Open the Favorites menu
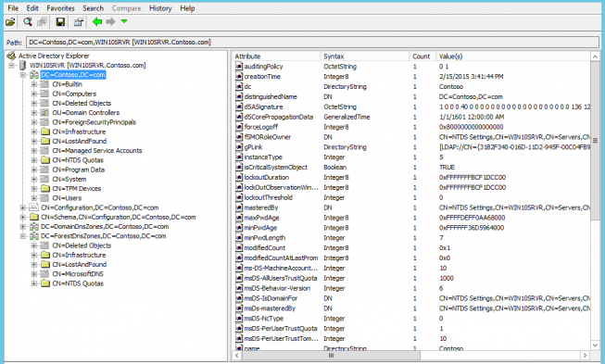The image size is (605, 364). coord(60,8)
